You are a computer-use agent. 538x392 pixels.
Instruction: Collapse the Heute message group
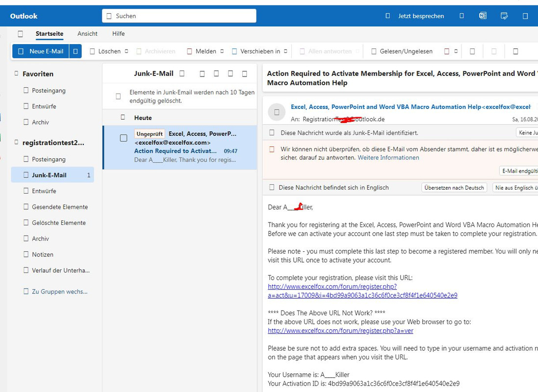tap(123, 117)
